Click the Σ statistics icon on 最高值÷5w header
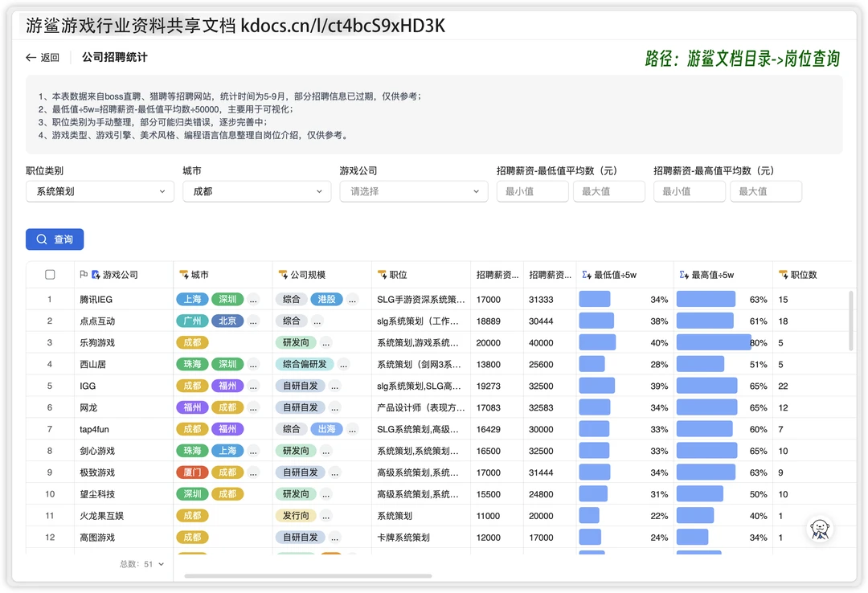 coord(682,274)
